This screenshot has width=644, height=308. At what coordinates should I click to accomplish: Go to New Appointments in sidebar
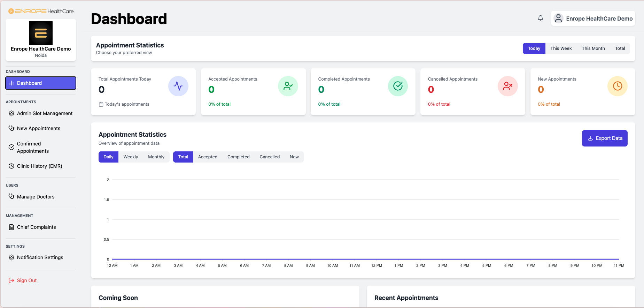pyautogui.click(x=41, y=128)
